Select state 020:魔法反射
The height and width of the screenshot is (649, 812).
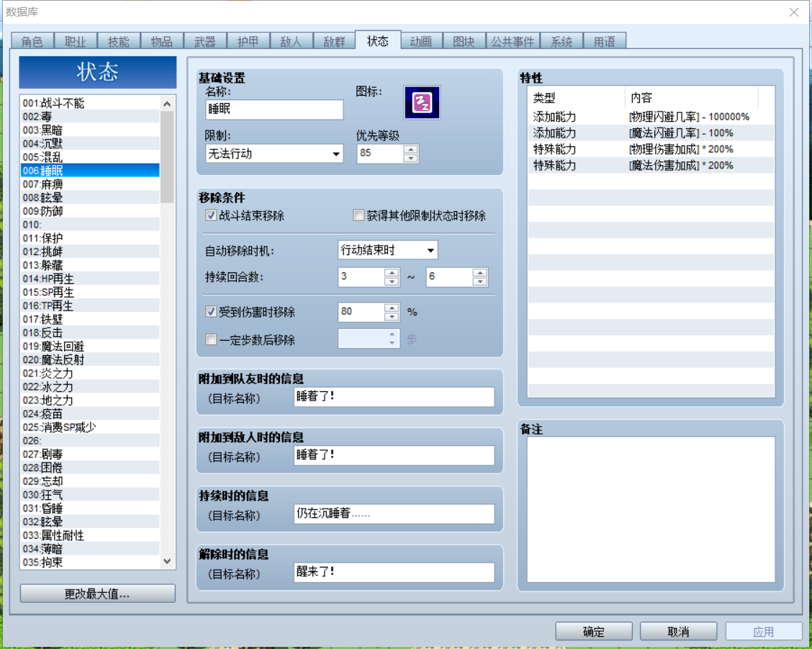tap(90, 359)
